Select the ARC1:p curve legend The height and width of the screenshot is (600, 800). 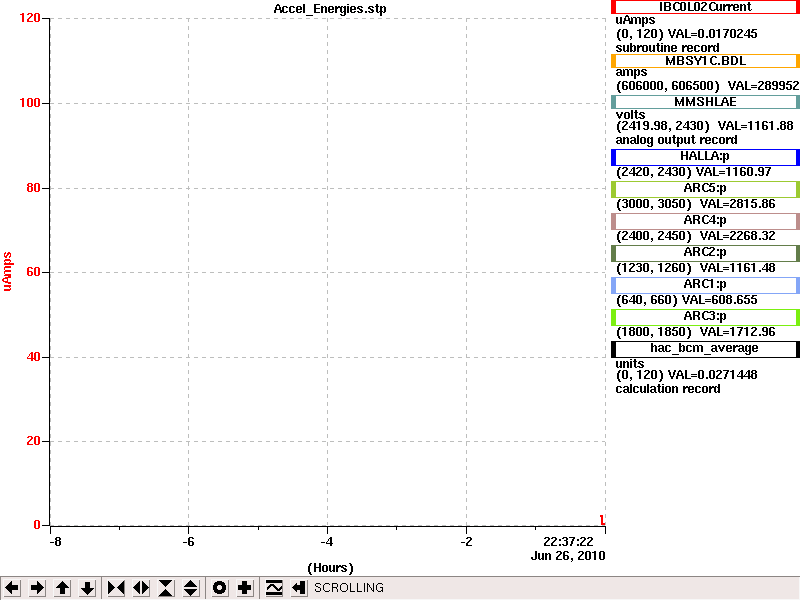pos(705,285)
